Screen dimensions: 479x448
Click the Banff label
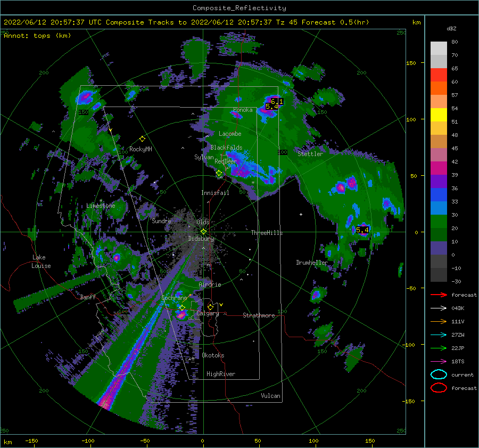click(88, 297)
